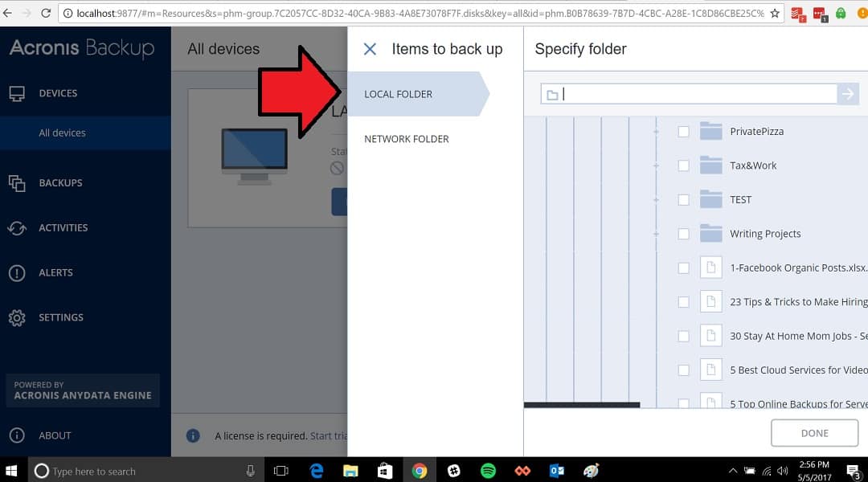Click the Settings gear icon
The height and width of the screenshot is (482, 868).
pos(17,317)
